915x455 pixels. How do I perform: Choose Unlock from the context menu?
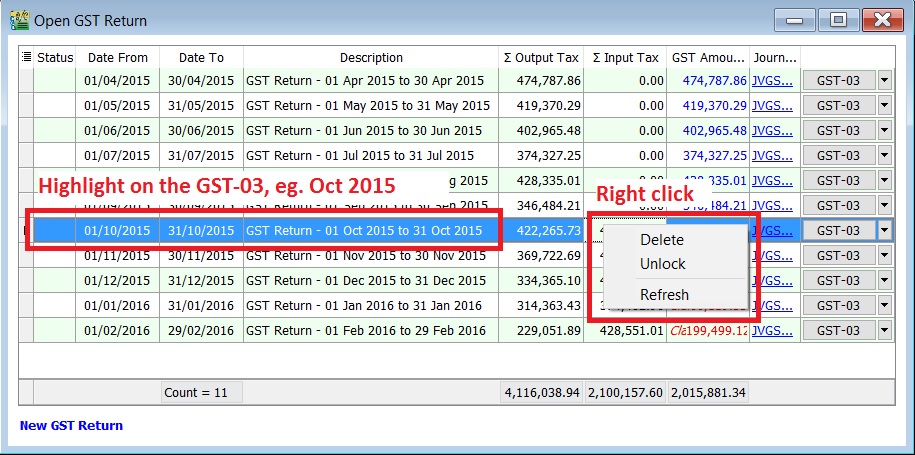click(662, 264)
